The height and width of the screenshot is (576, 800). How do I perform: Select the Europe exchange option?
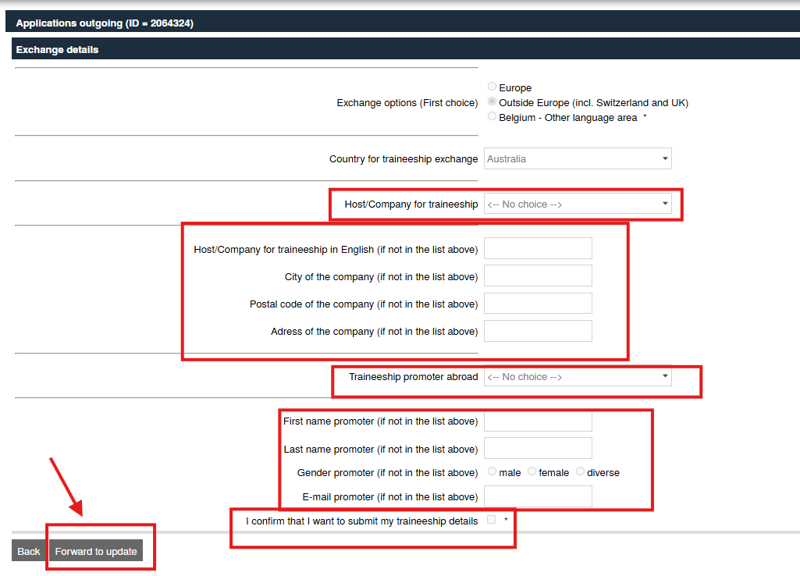pos(492,87)
